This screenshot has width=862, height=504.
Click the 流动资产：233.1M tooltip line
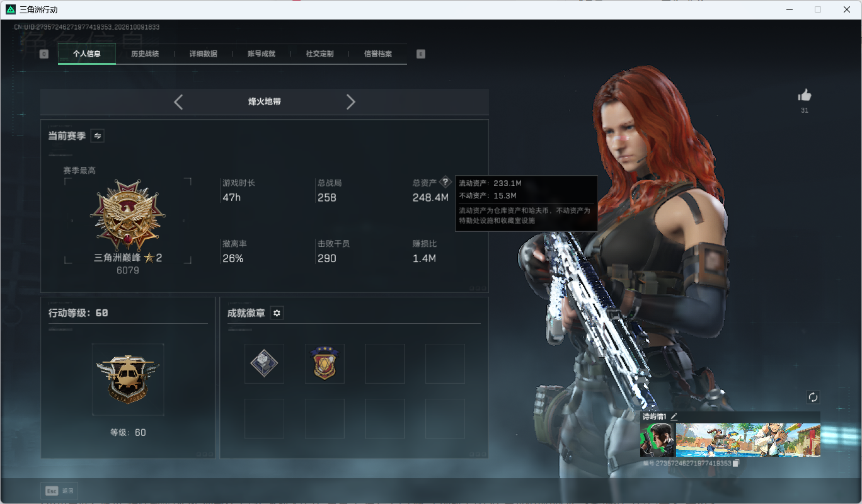pos(490,183)
